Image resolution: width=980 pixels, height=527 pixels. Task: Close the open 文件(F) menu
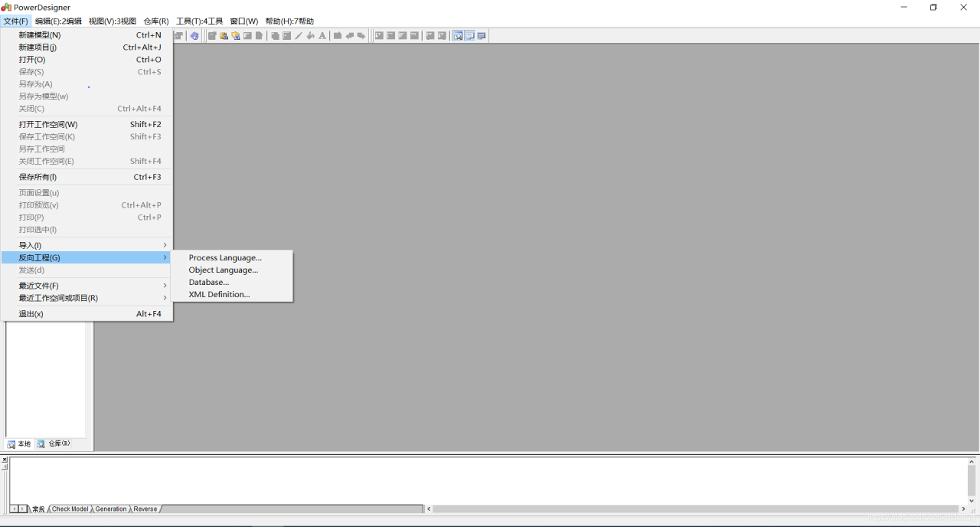click(16, 21)
